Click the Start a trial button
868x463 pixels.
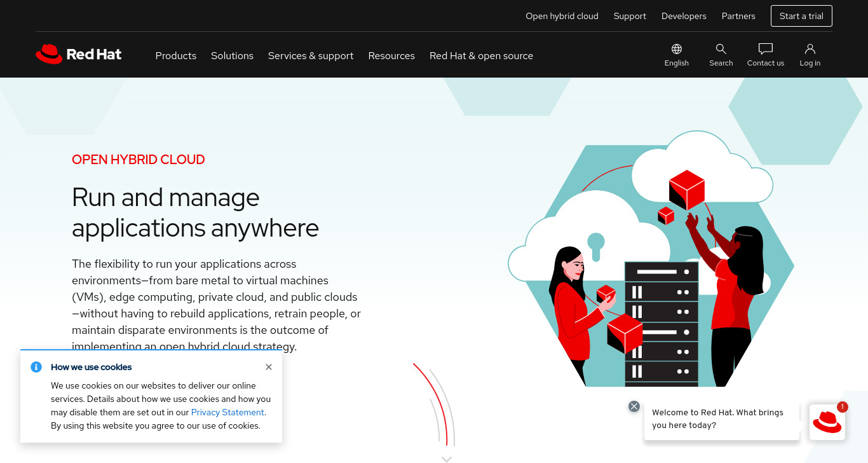click(x=801, y=16)
